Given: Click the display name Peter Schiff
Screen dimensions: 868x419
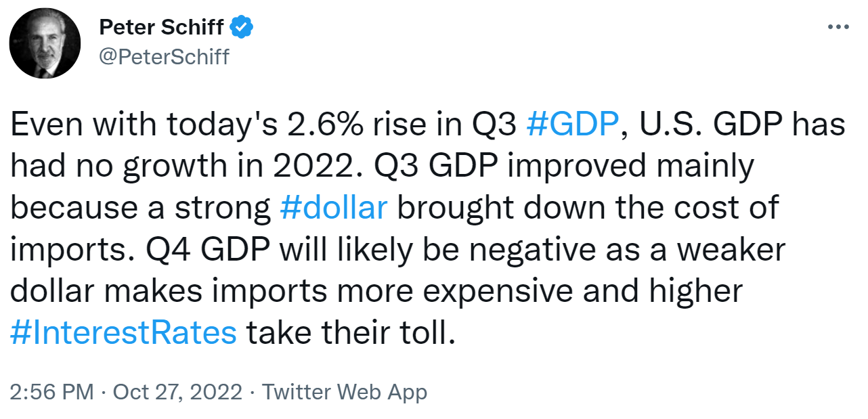Looking at the screenshot, I should click(162, 28).
